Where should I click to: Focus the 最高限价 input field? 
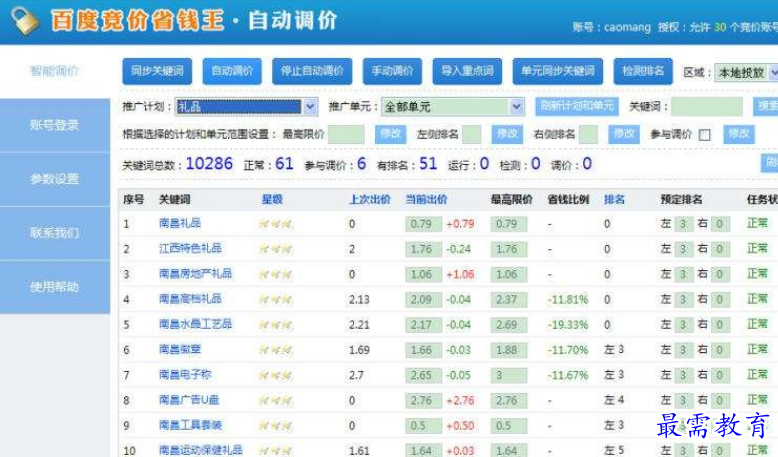(346, 134)
